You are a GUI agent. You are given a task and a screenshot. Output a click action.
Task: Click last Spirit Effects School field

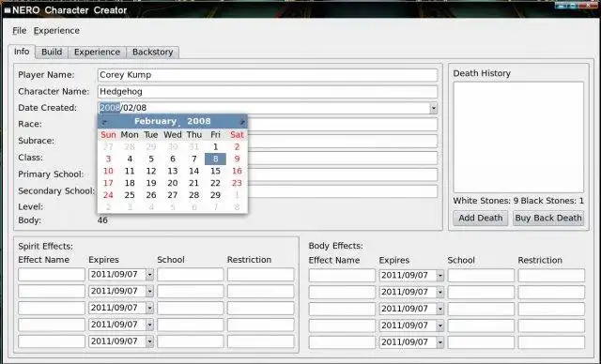[x=190, y=341]
